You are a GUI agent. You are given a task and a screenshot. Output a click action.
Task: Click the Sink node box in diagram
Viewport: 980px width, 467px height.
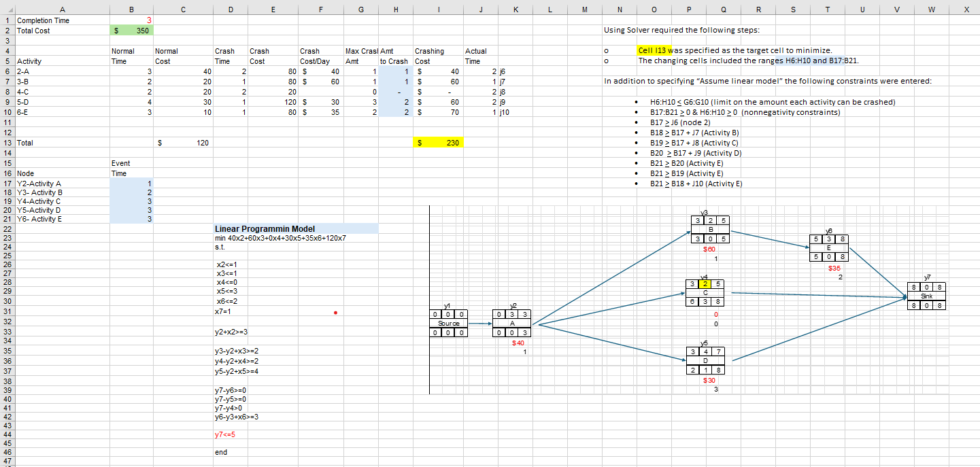[x=927, y=296]
